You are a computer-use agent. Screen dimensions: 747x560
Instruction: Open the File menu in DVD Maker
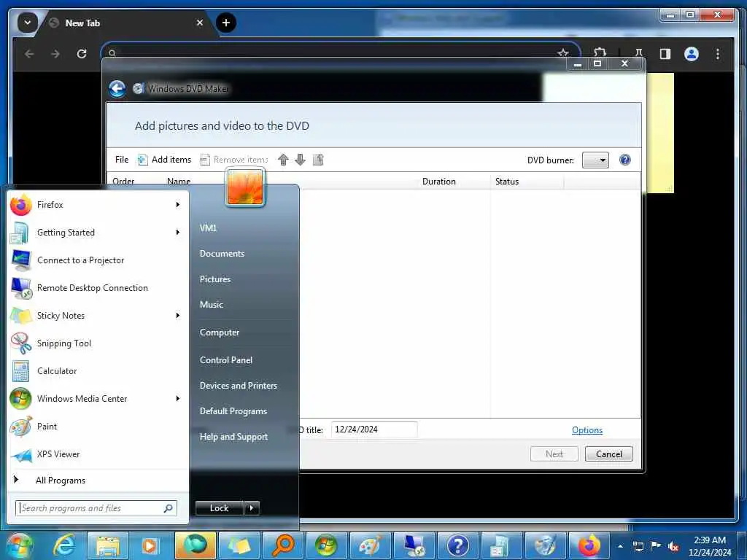click(x=122, y=160)
